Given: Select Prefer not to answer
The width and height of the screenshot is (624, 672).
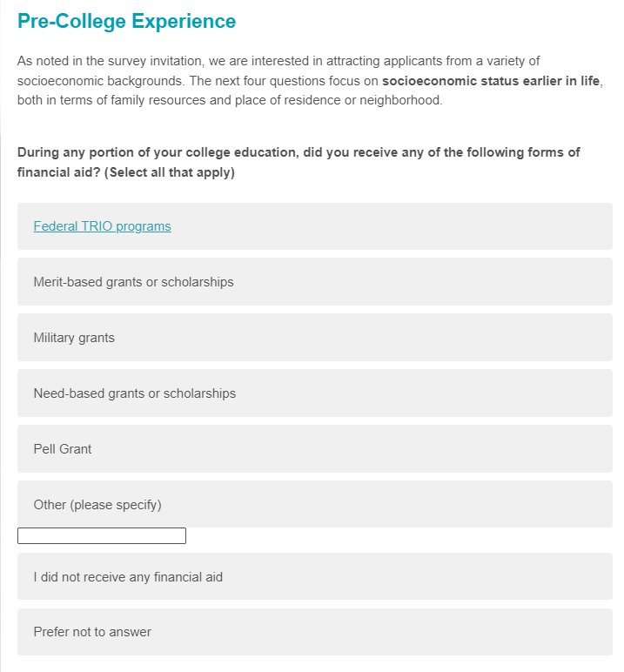Looking at the screenshot, I should click(x=92, y=632).
